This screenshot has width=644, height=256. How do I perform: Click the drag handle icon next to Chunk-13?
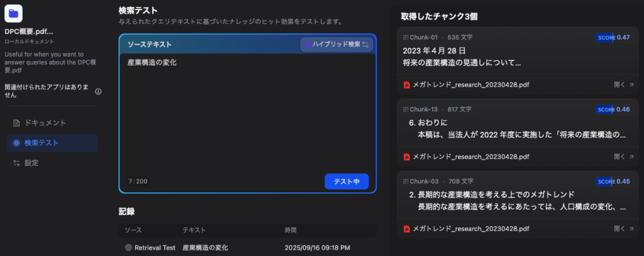tap(406, 109)
